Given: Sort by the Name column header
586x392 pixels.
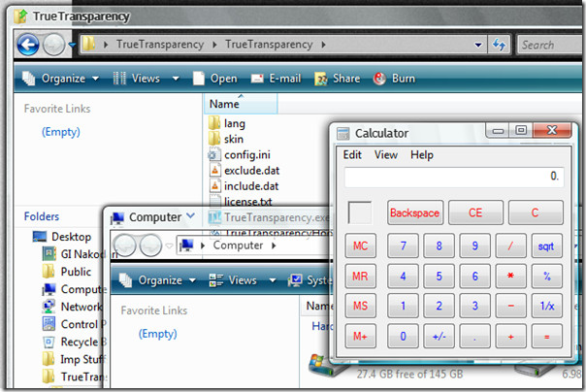Looking at the screenshot, I should [x=241, y=104].
